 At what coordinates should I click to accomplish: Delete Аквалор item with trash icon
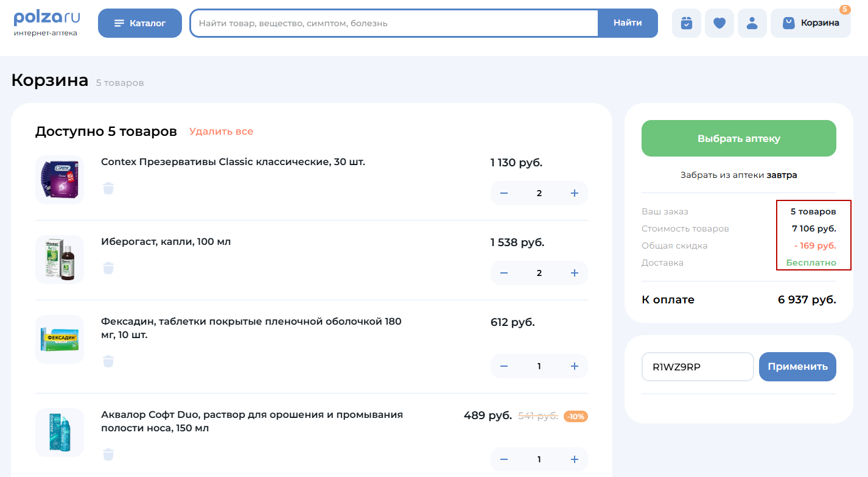pyautogui.click(x=108, y=454)
